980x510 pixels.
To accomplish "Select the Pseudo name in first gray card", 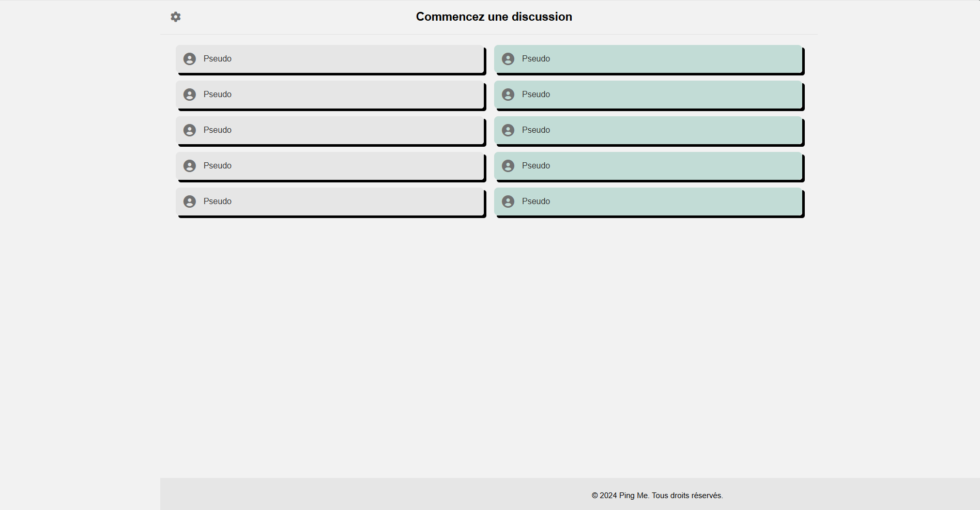I will point(217,59).
